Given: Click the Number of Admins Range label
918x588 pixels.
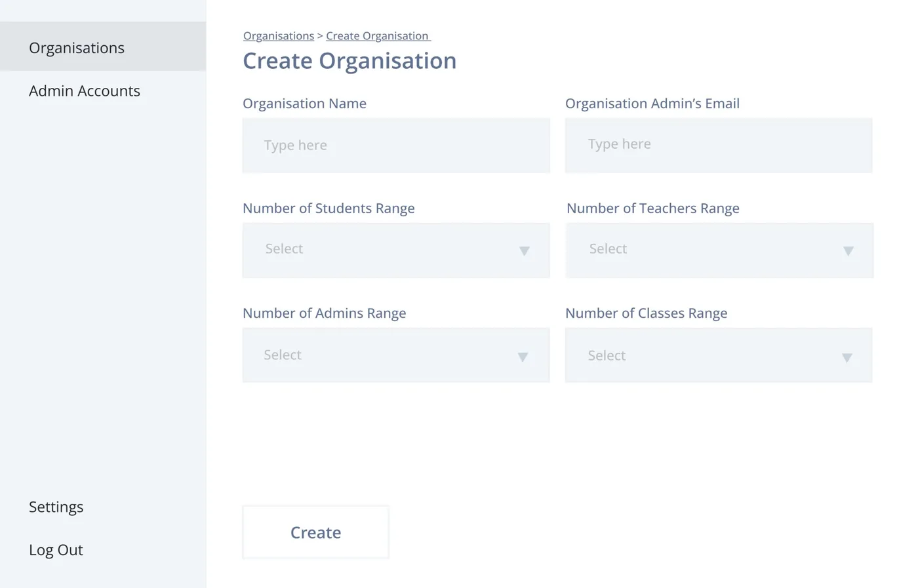Looking at the screenshot, I should 325,313.
